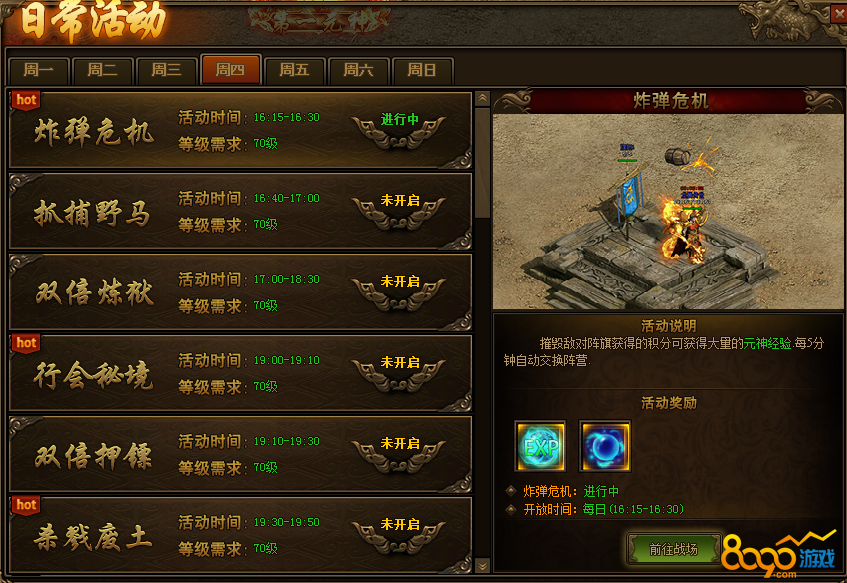The width and height of the screenshot is (847, 583).
Task: Select the 抓捕野马 activity row
Action: (241, 211)
